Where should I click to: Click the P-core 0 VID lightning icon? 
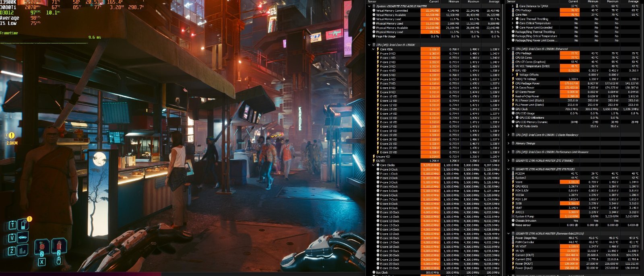pos(378,54)
